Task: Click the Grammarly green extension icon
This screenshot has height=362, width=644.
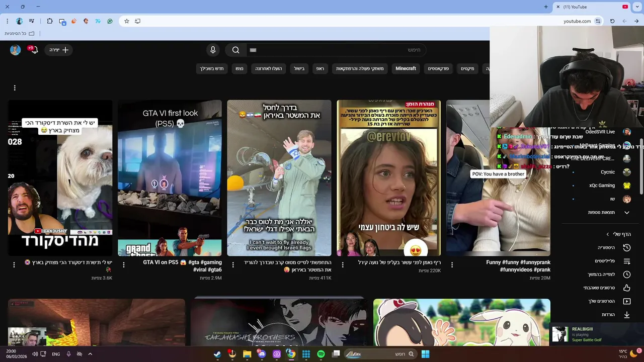Action: [110, 21]
